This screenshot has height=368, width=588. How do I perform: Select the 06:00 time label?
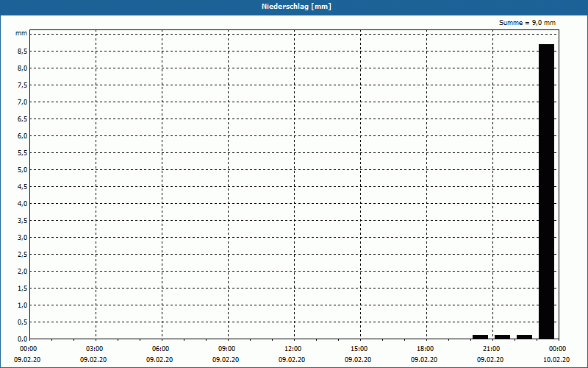160,349
